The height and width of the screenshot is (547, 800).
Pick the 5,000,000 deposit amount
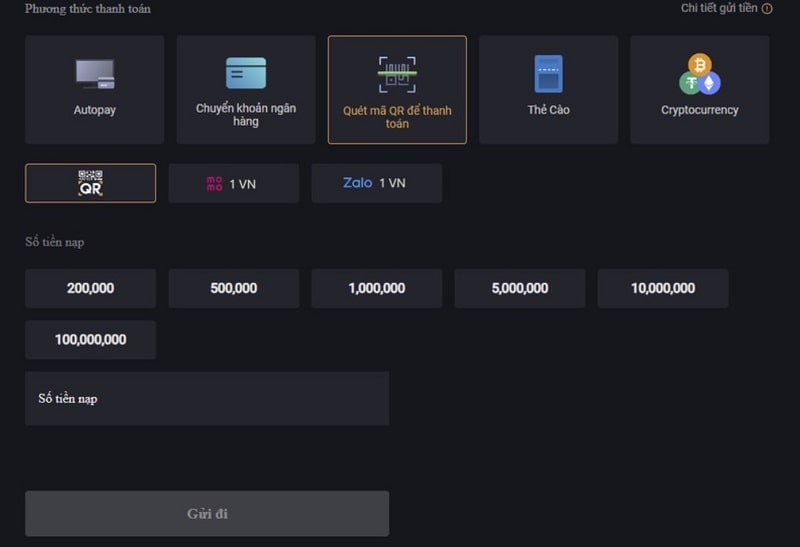pos(520,288)
